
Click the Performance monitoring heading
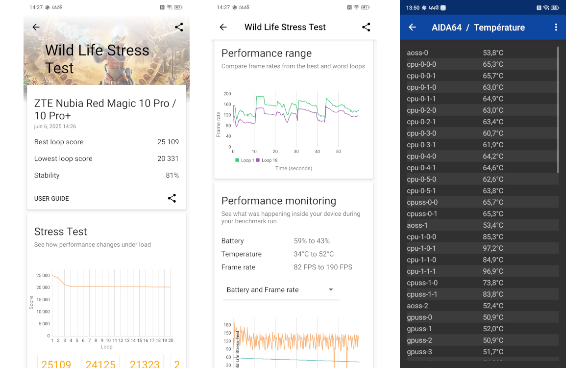tap(279, 201)
